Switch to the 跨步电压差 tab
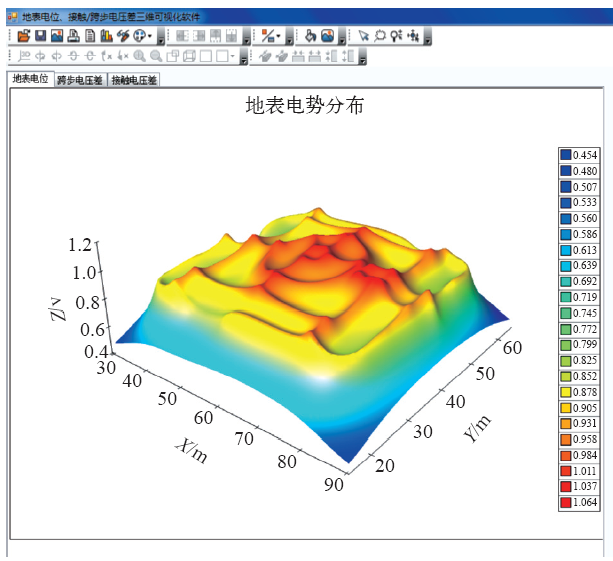The width and height of the screenshot is (613, 561). (x=79, y=80)
